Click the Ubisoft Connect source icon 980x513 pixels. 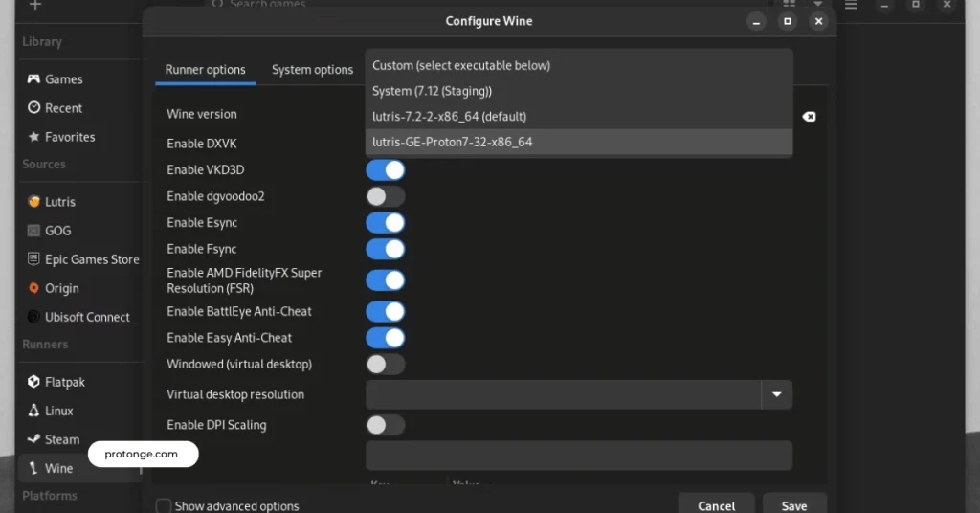pyautogui.click(x=34, y=317)
